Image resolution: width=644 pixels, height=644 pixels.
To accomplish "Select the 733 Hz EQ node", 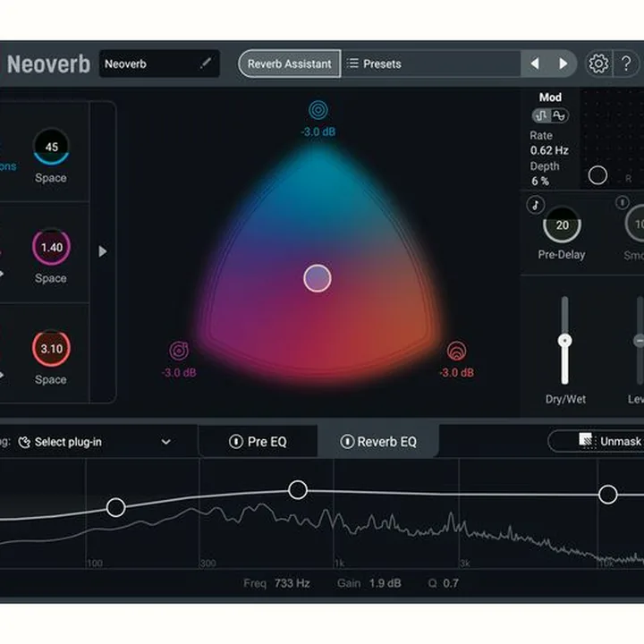I will pyautogui.click(x=298, y=489).
